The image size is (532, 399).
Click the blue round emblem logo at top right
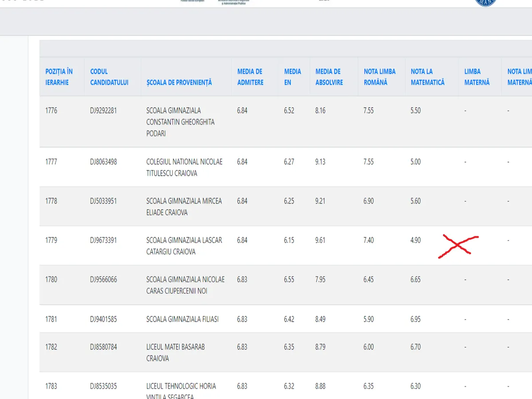[x=485, y=2]
